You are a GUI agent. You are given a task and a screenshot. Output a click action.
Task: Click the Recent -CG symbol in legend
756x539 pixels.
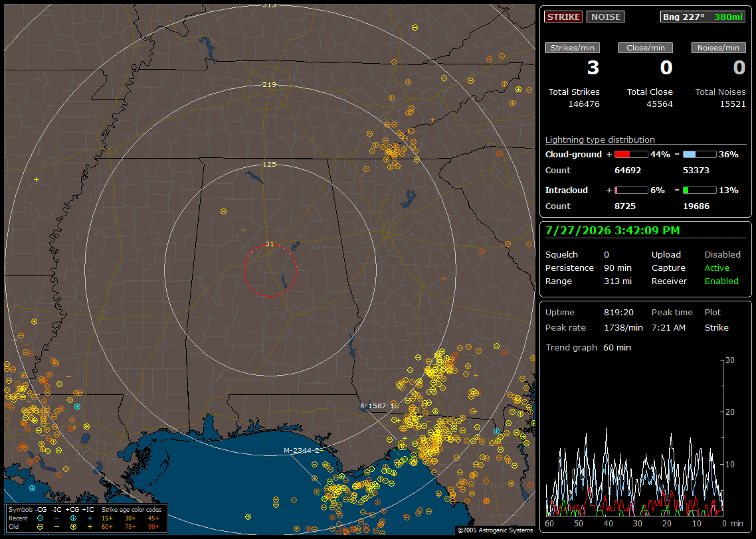(x=40, y=518)
